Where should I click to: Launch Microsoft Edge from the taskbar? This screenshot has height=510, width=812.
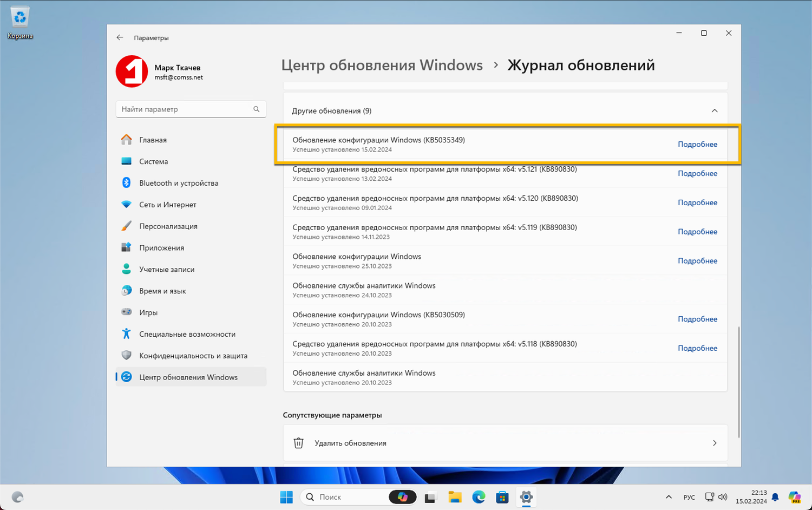(479, 497)
